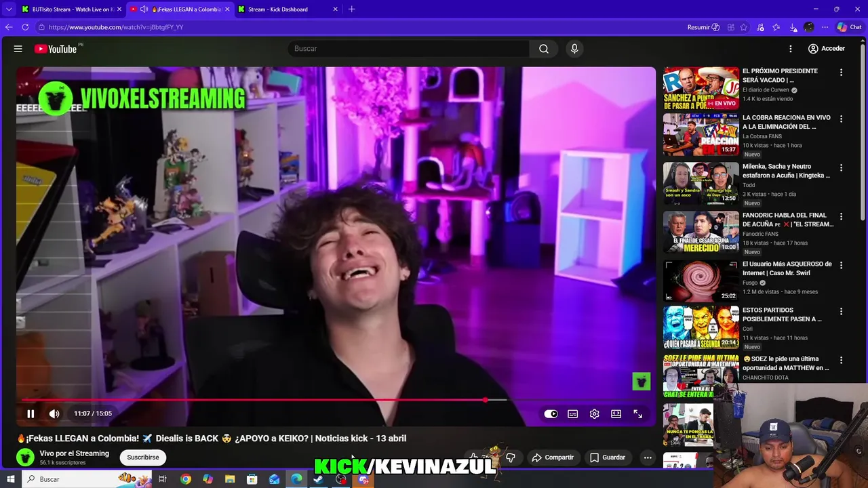Open the Windows Start menu
This screenshot has height=488, width=868.
11,479
